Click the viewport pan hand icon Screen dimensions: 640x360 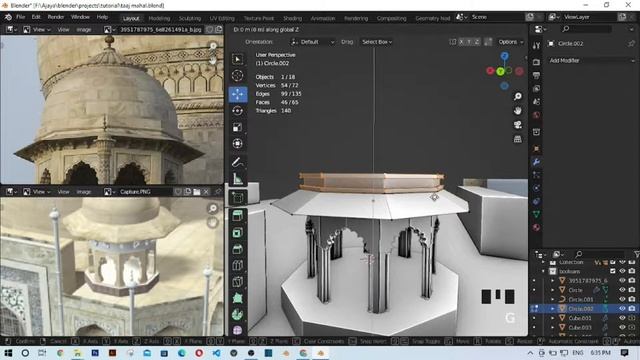[518, 111]
